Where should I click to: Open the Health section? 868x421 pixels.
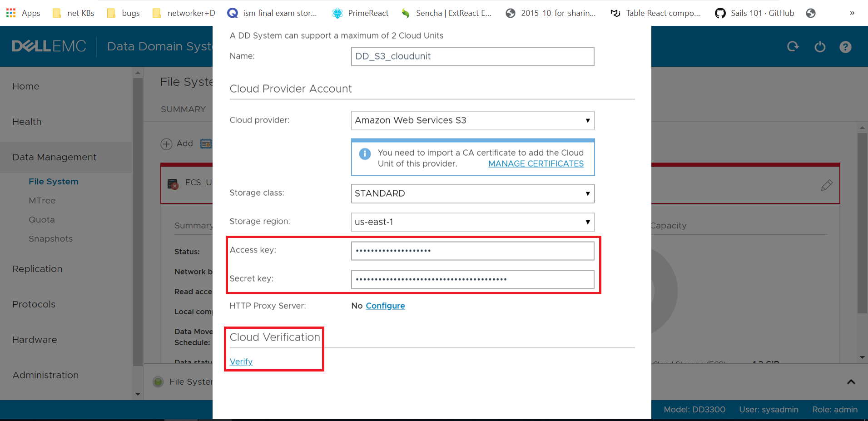(x=27, y=122)
